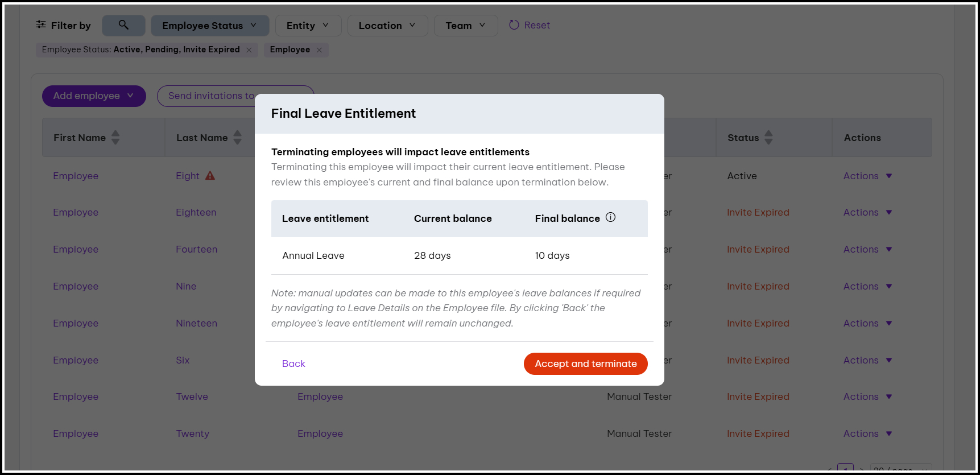Screen dimensions: 980x475
Task: Open Actions menu for Employee Twenty
Action: 867,434
